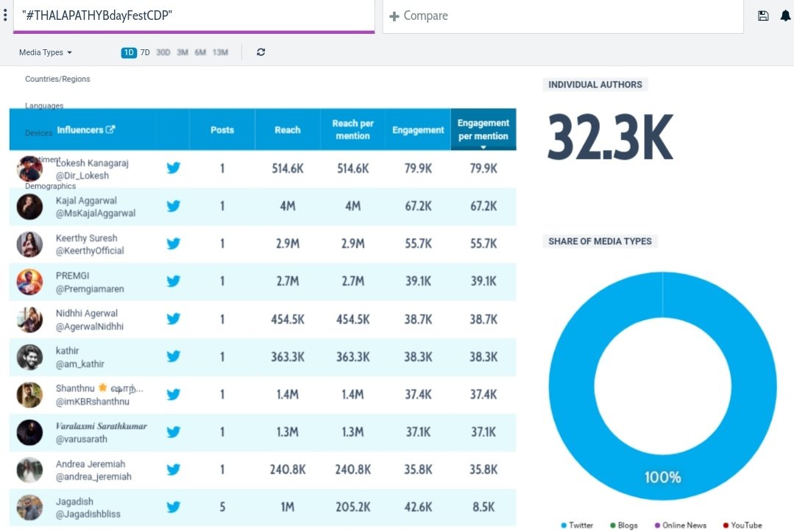
Task: Open Influencers external link icon
Action: (110, 130)
